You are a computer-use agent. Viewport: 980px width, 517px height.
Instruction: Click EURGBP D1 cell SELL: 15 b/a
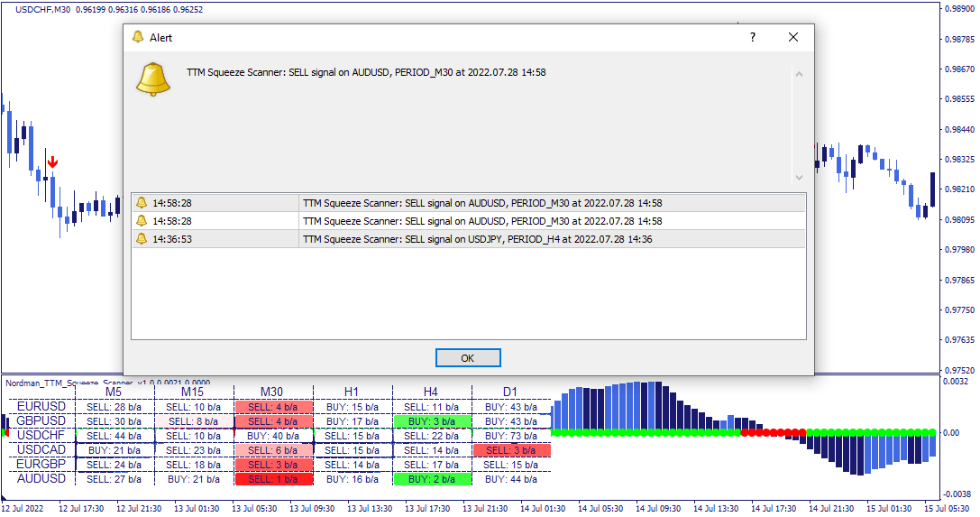[x=512, y=465]
